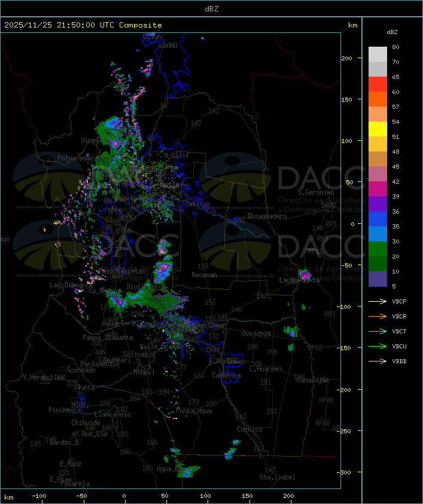The height and width of the screenshot is (504, 423).
Task: Click the Pampa_Diamante map label
Action: (x=108, y=338)
